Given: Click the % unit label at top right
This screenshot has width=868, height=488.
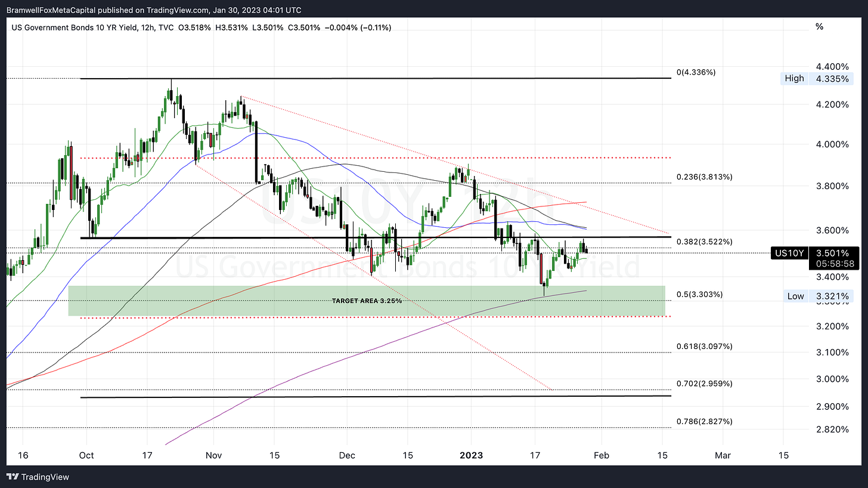Looking at the screenshot, I should coord(819,27).
